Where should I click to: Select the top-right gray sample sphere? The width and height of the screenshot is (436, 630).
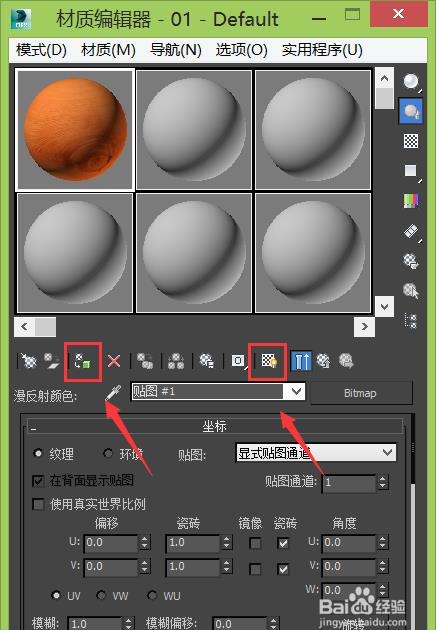[313, 129]
